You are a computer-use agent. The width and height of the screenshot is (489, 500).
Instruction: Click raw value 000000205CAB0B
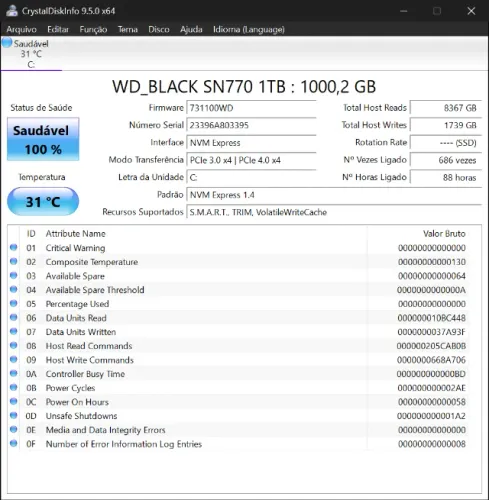pos(431,346)
